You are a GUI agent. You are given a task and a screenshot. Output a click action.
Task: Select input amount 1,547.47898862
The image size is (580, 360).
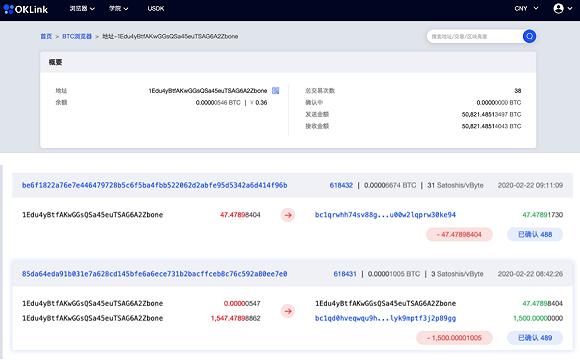point(236,318)
